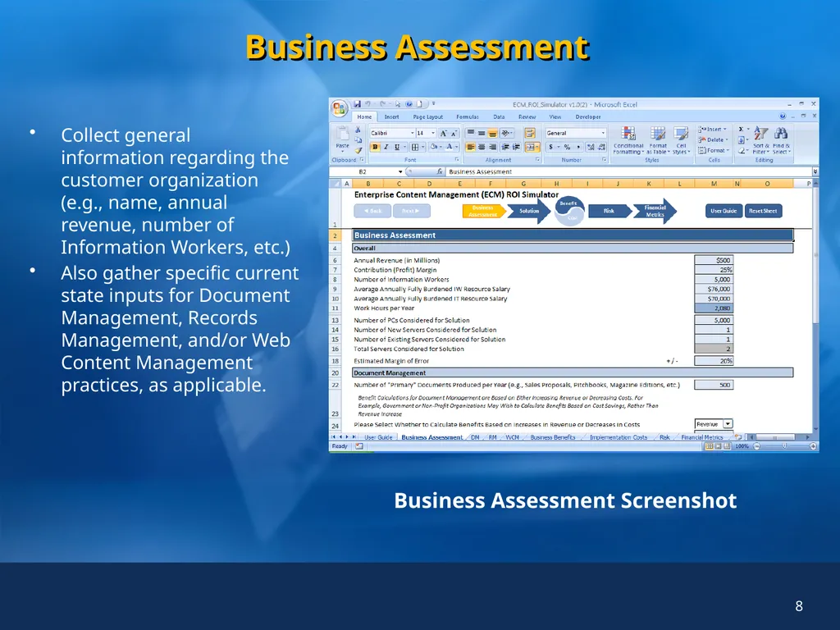Open the Borders button in Font group

pos(415,147)
